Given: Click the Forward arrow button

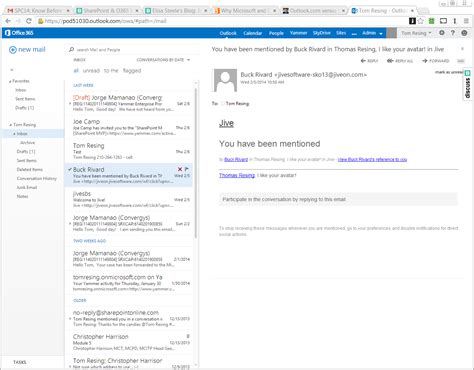Looking at the screenshot, I should (x=435, y=61).
